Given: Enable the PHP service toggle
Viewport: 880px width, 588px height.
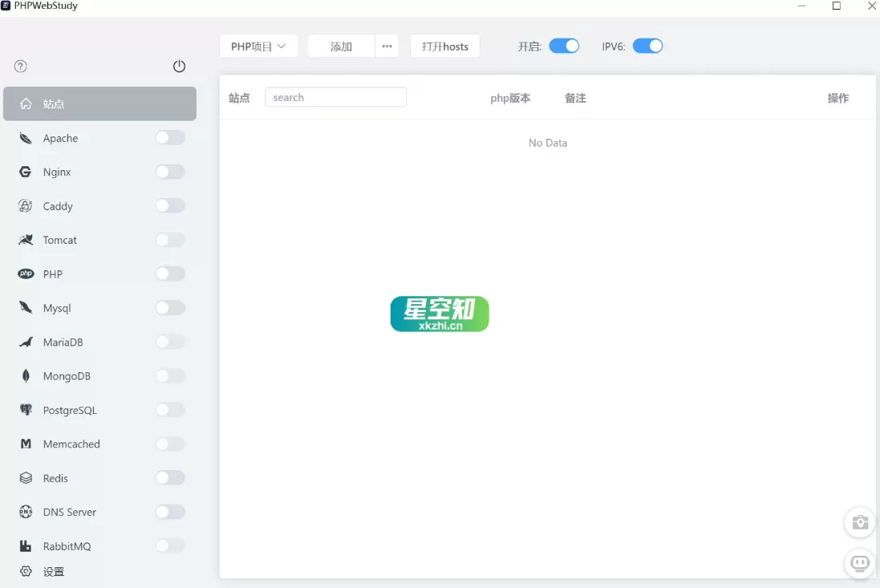Looking at the screenshot, I should (x=170, y=274).
